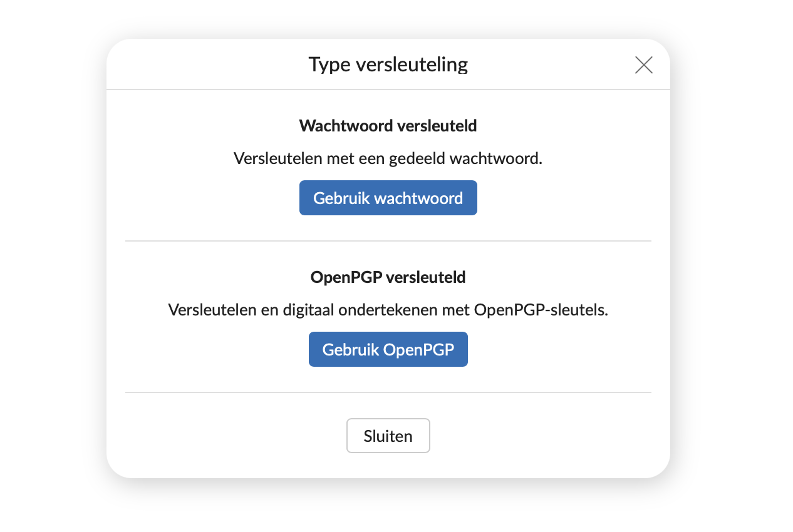The image size is (793, 532).
Task: Confirm signing with OpenPGP-sleutels
Action: click(x=388, y=349)
